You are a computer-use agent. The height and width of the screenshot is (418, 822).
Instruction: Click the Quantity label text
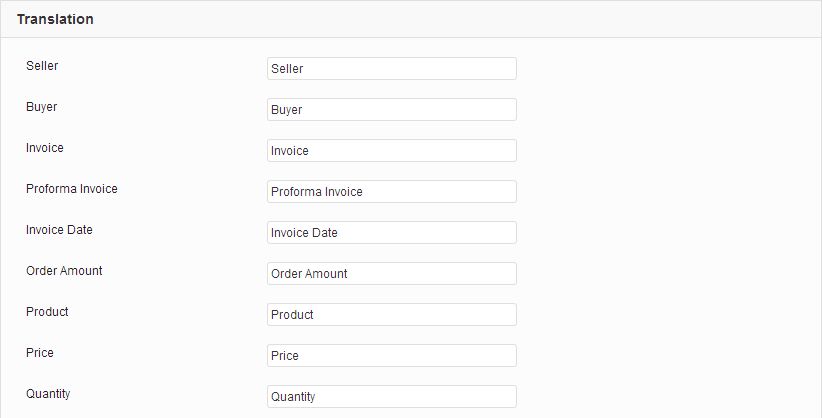pos(48,394)
